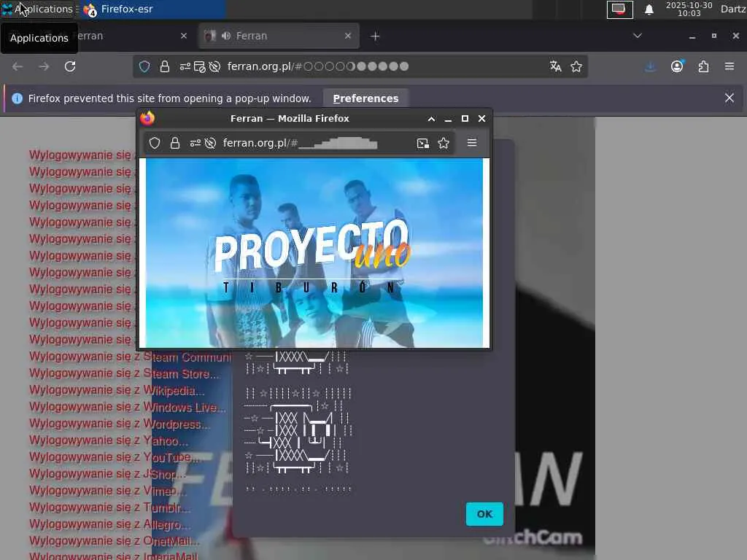Click Proyecto Uno Tiburón video in popup
Screen dimensions: 747x560
314,253
